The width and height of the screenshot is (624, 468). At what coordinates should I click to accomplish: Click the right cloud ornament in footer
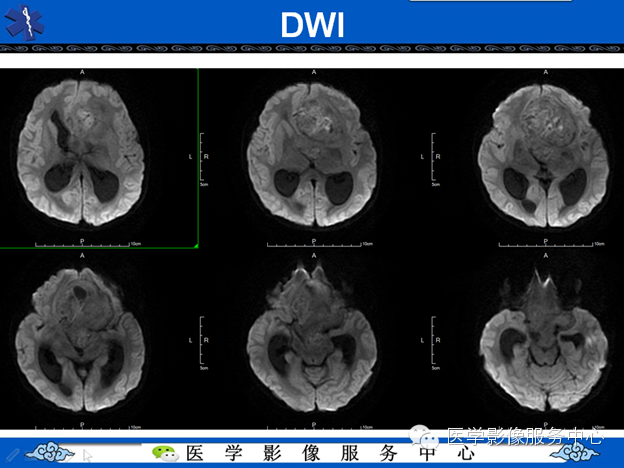click(x=575, y=452)
